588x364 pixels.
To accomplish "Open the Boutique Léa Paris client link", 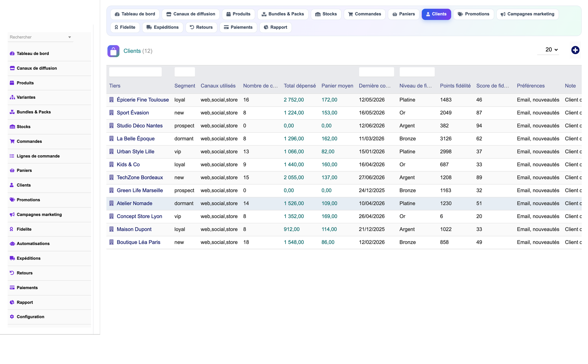I will coord(138,243).
